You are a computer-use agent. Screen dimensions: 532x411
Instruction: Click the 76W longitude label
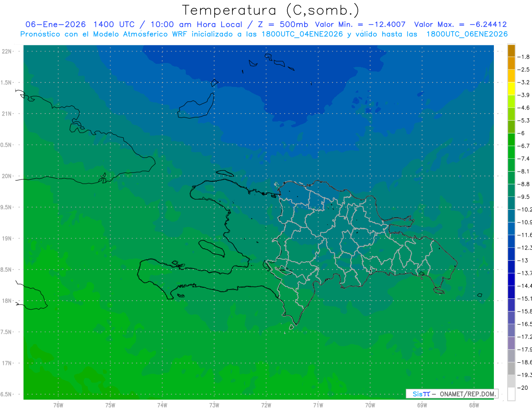(58, 405)
